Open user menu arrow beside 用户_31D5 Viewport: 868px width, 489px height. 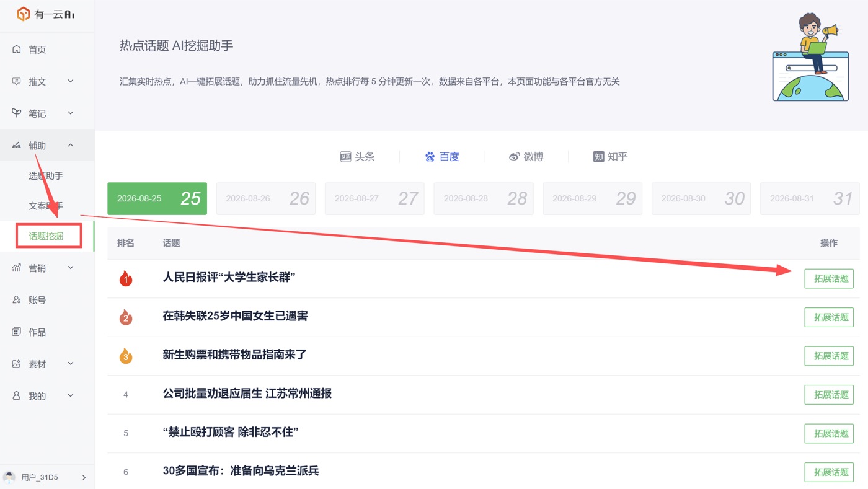tap(84, 478)
